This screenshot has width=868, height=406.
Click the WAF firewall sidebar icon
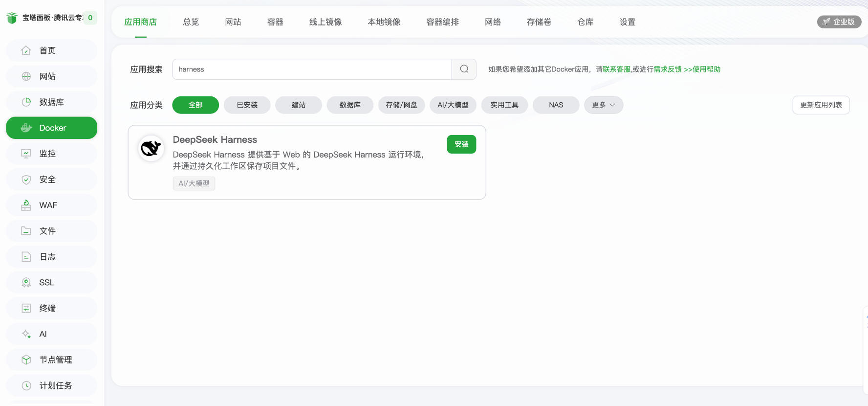[x=26, y=205]
